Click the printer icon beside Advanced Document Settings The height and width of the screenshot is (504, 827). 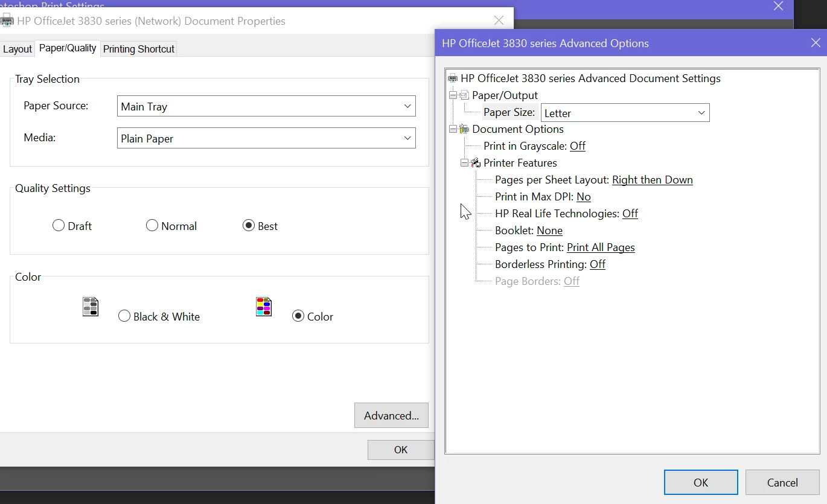click(x=453, y=78)
